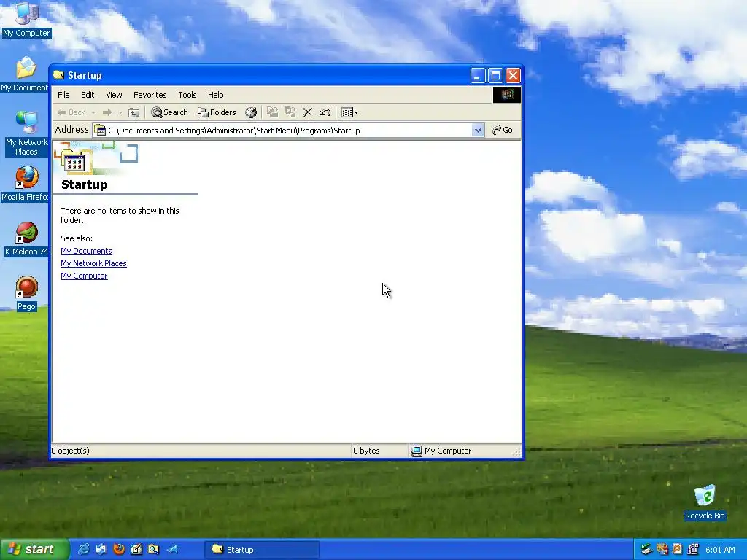Click the Back button
747x560 pixels.
click(x=71, y=112)
